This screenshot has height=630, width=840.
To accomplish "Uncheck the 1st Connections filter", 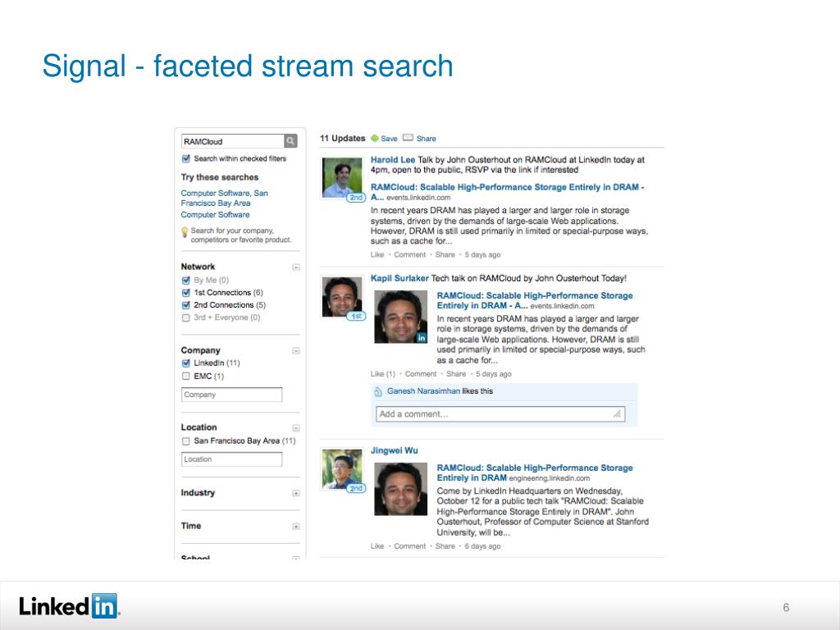I will tap(186, 293).
